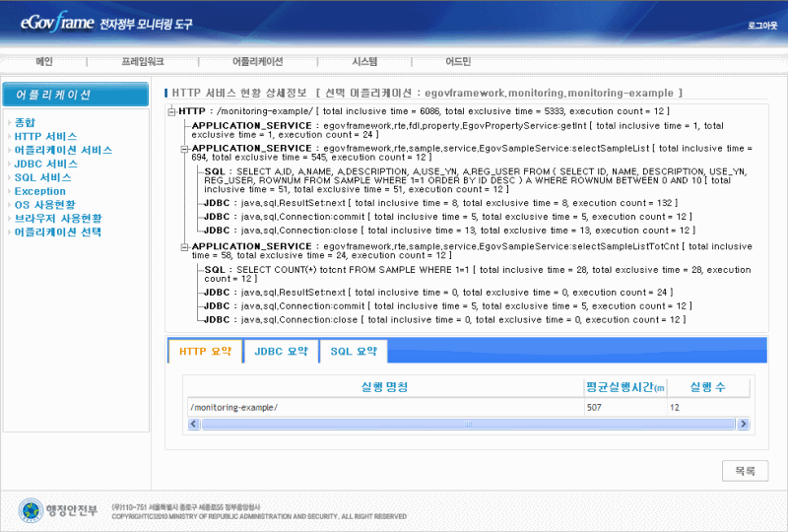Open the 프레임워크 top menu
This screenshot has height=532, width=788.
(143, 61)
